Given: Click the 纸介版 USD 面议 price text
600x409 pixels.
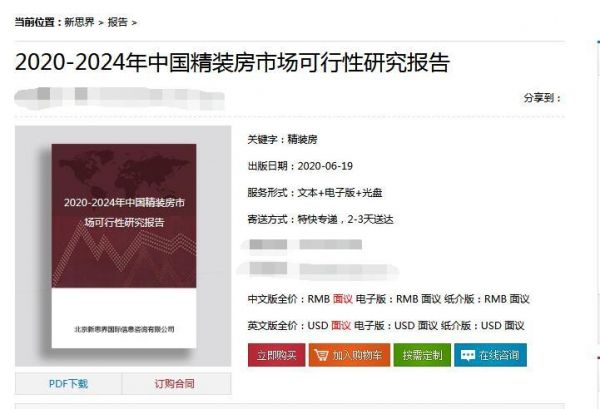Looking at the screenshot, I should (x=483, y=326).
